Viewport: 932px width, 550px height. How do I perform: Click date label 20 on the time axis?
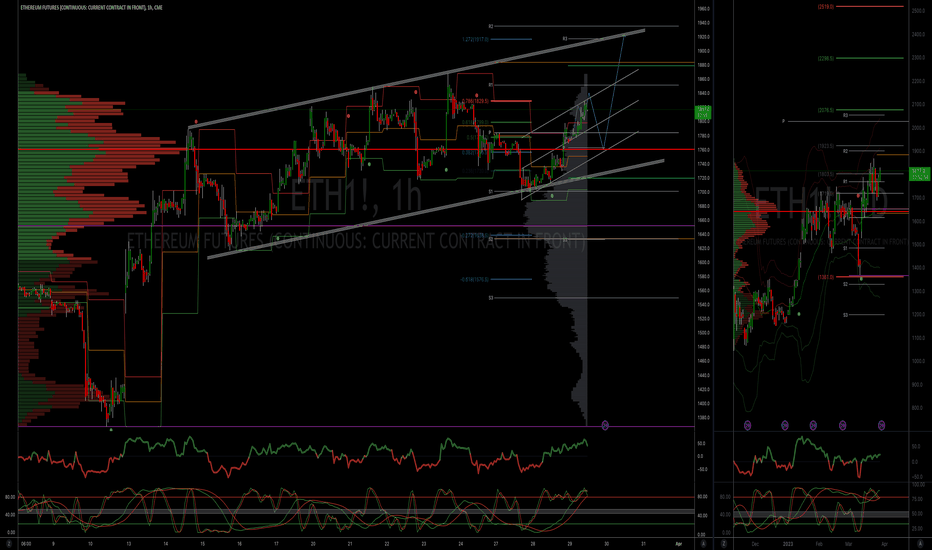313,543
